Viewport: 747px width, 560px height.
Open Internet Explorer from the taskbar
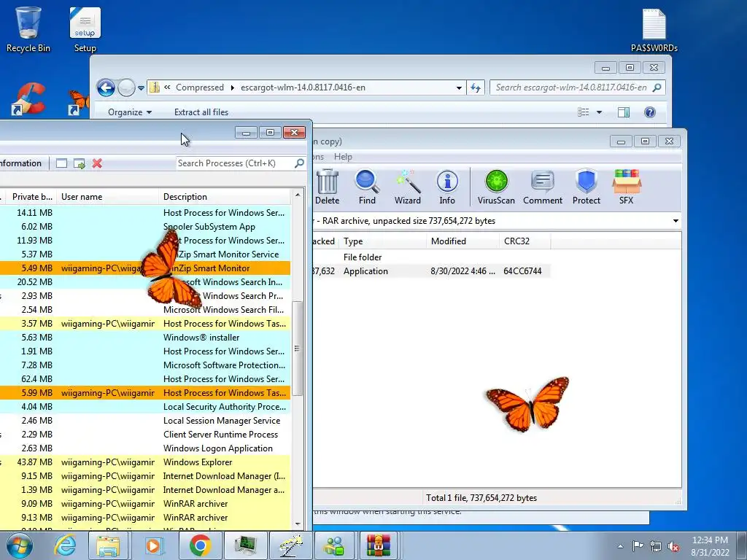click(x=65, y=545)
